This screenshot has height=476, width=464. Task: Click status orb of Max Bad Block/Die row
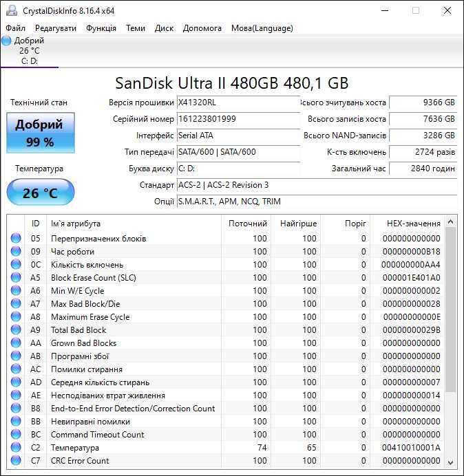tap(16, 303)
